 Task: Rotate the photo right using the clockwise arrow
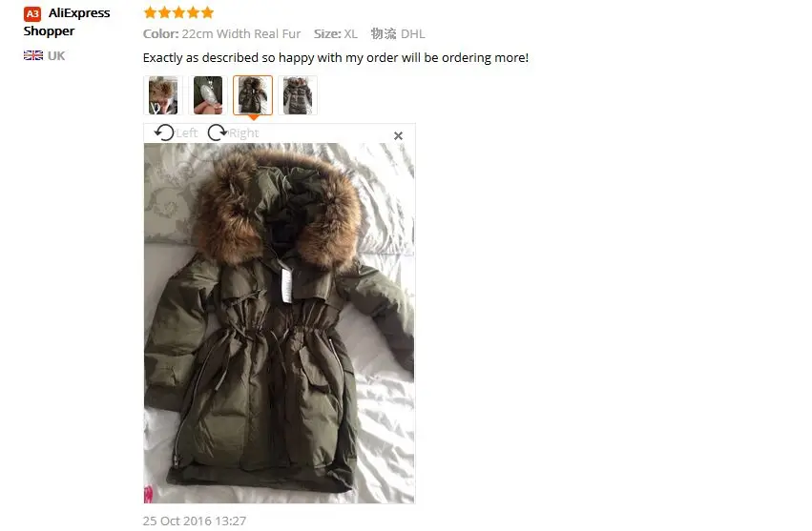217,133
